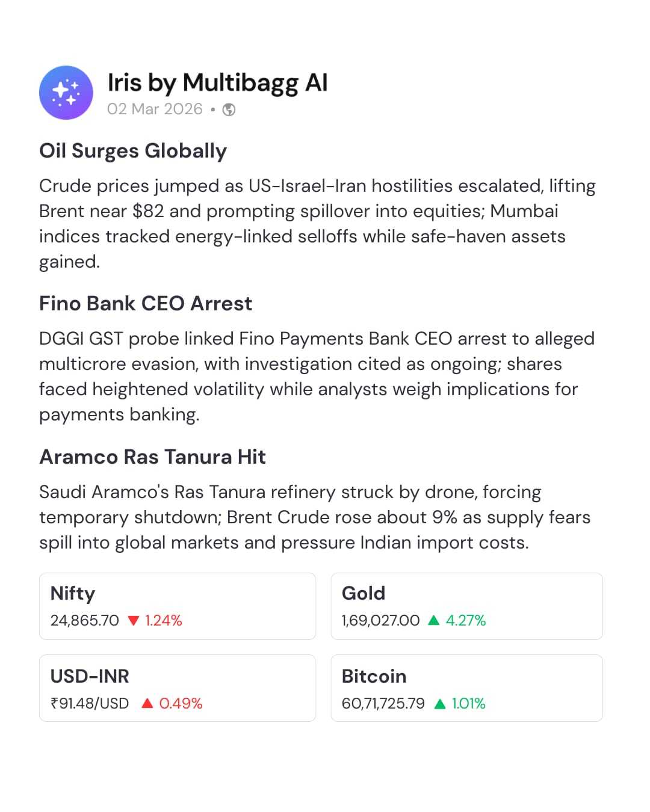Click the red down arrow next to Nifty
The image size is (650, 812).
[134, 621]
